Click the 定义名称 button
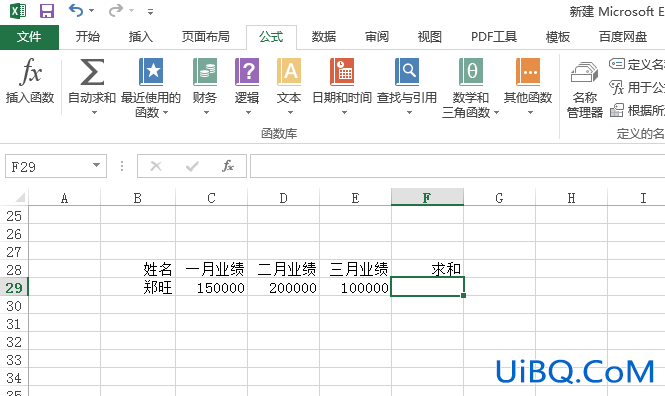 637,64
